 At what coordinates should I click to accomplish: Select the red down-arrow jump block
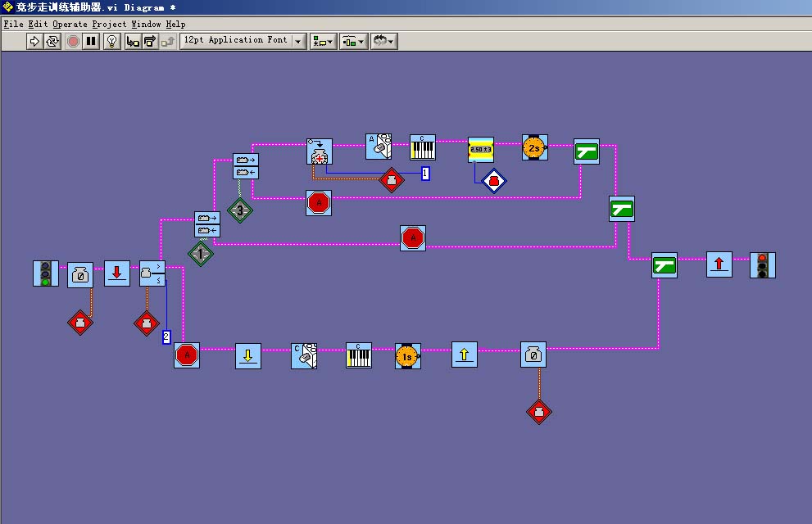click(x=117, y=273)
